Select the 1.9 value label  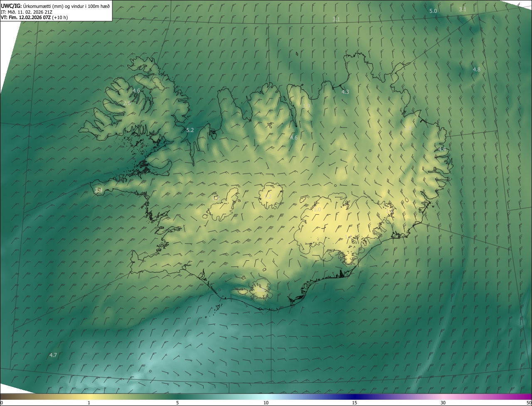[x=307, y=106]
